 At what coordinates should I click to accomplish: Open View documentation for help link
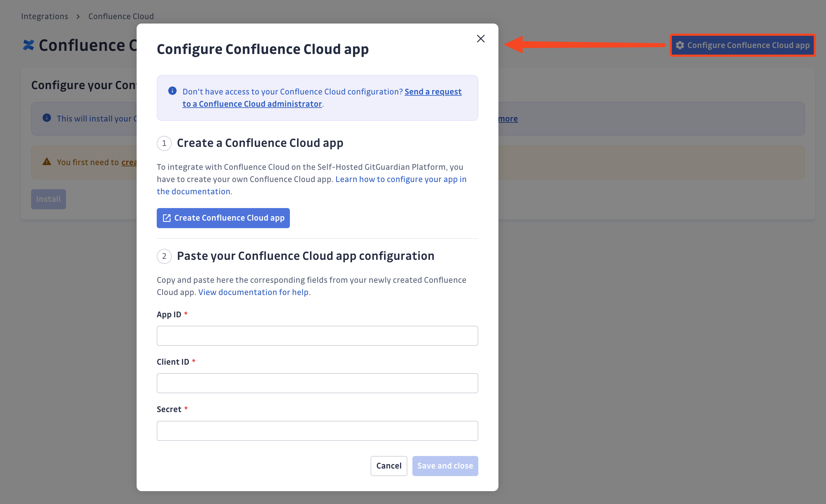[x=253, y=292]
